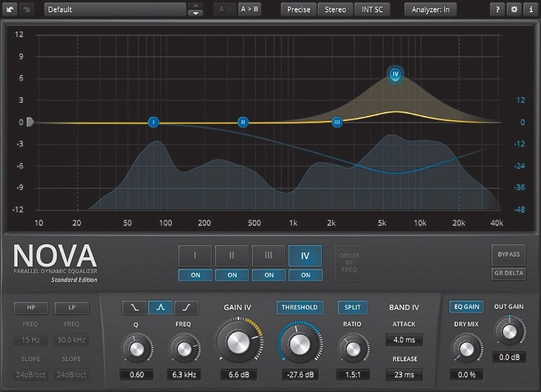
Task: Toggle band II ON switch
Action: [x=232, y=275]
